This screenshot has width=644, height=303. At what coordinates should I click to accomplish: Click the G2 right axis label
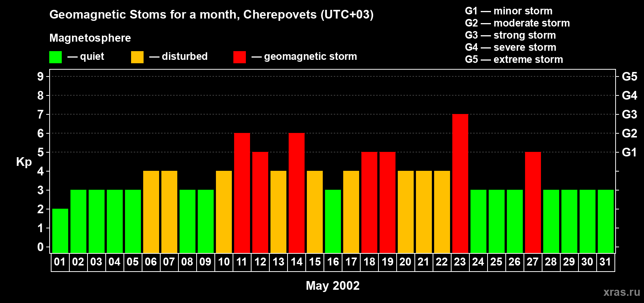point(630,133)
